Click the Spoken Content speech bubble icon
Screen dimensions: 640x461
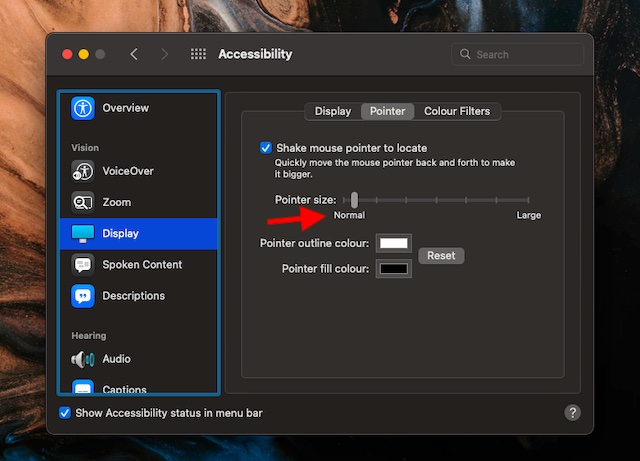[83, 265]
